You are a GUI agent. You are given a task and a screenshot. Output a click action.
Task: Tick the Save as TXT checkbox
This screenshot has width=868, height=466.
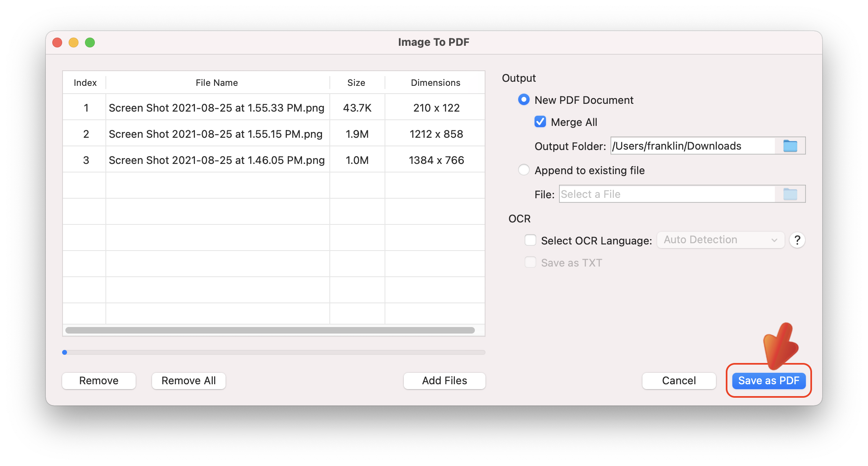[530, 262]
